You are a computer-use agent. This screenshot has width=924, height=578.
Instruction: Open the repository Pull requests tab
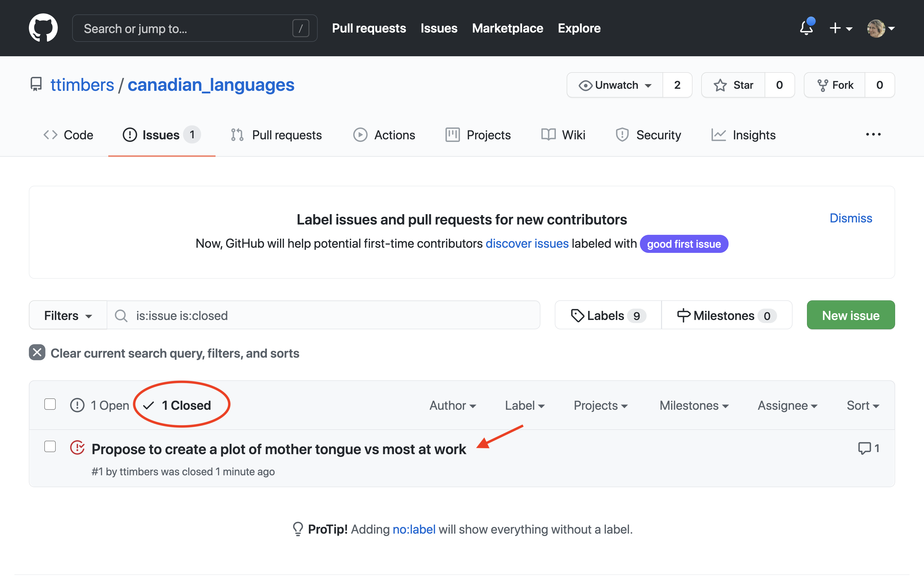(276, 135)
